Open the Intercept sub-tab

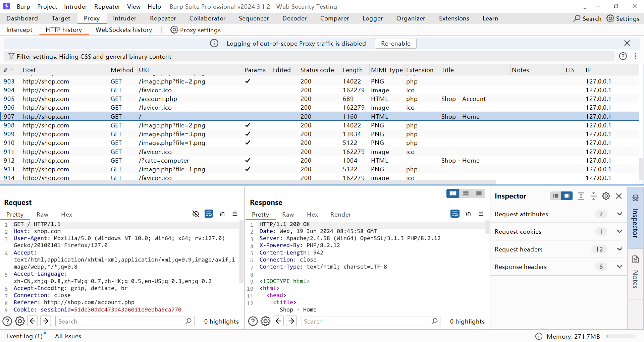pos(19,30)
